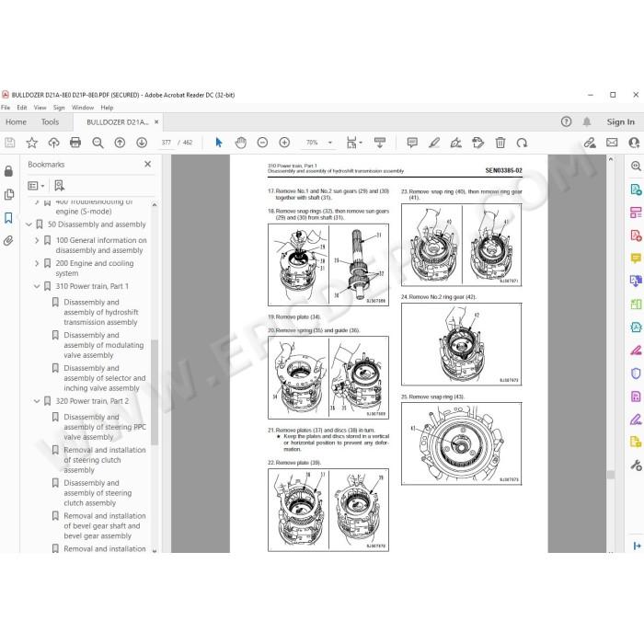Open steering PPC valve assembly bookmark
The image size is (644, 644).
coord(105,427)
